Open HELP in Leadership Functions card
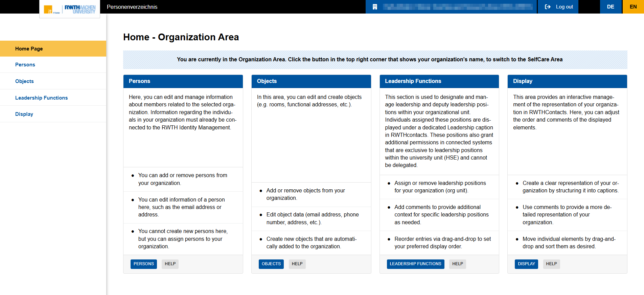 [x=458, y=264]
